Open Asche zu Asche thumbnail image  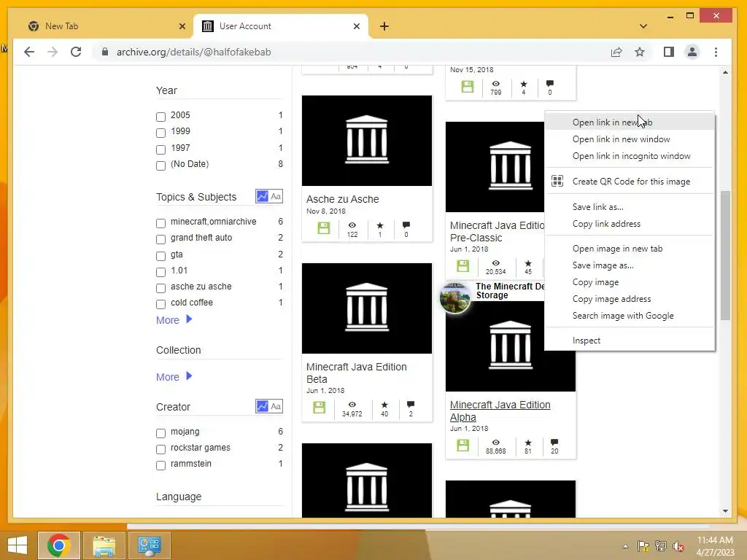(367, 141)
